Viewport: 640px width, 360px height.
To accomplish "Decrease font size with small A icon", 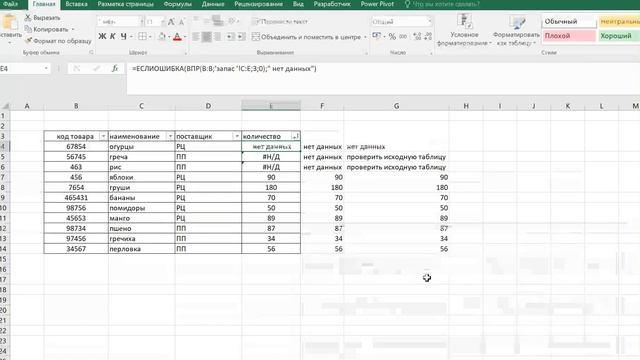I will click(x=182, y=22).
